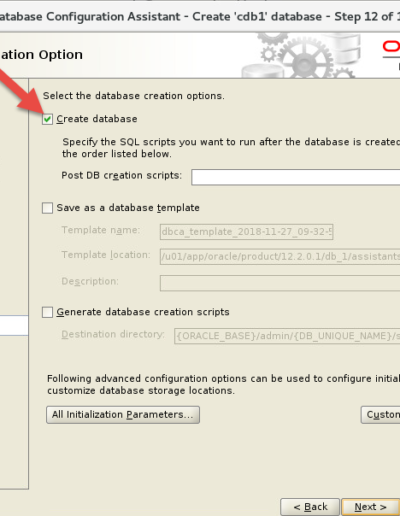
Task: Select the Template name text box
Action: coord(247,232)
